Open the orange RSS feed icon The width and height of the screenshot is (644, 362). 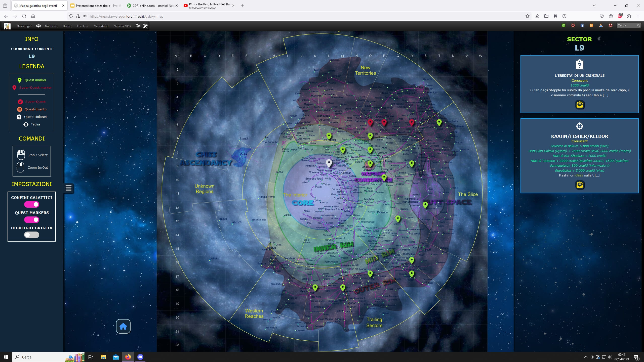[592, 25]
